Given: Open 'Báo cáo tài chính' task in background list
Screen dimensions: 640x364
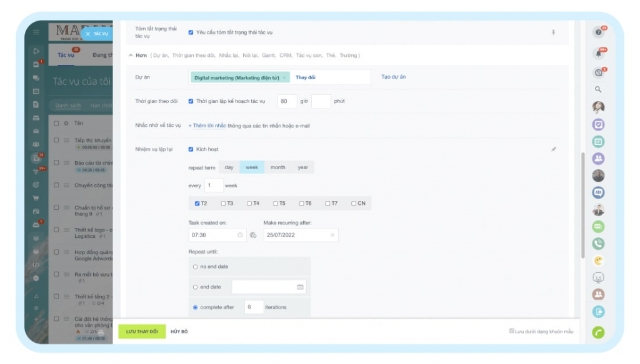Looking at the screenshot, I should tap(94, 162).
